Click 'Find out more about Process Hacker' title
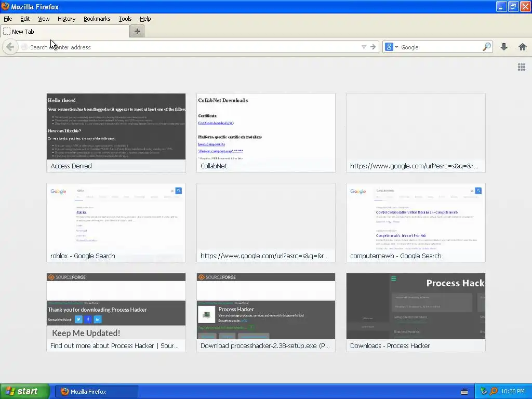532x399 pixels. 114,345
